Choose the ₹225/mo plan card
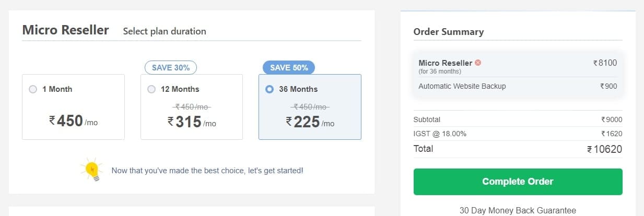The height and width of the screenshot is (216, 644). pos(310,107)
